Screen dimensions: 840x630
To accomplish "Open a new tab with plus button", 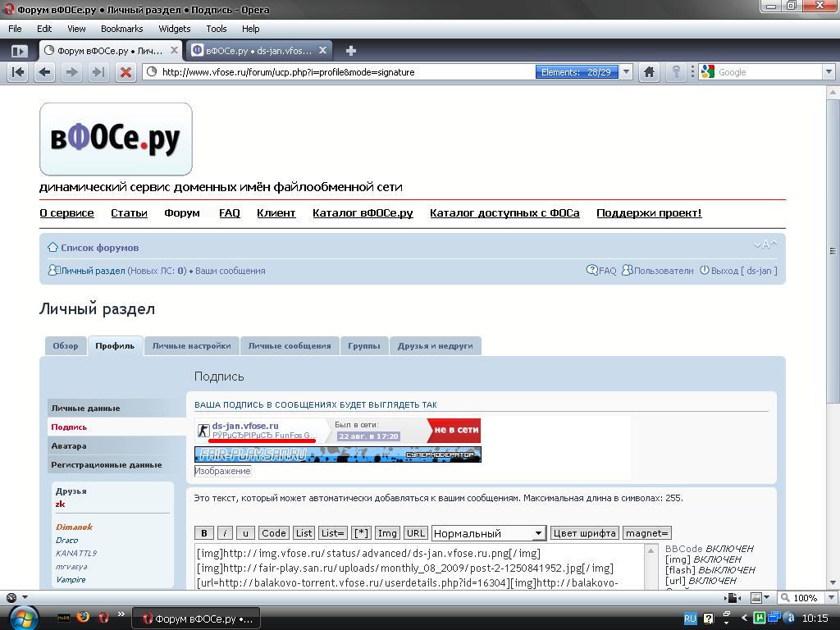I will click(351, 50).
